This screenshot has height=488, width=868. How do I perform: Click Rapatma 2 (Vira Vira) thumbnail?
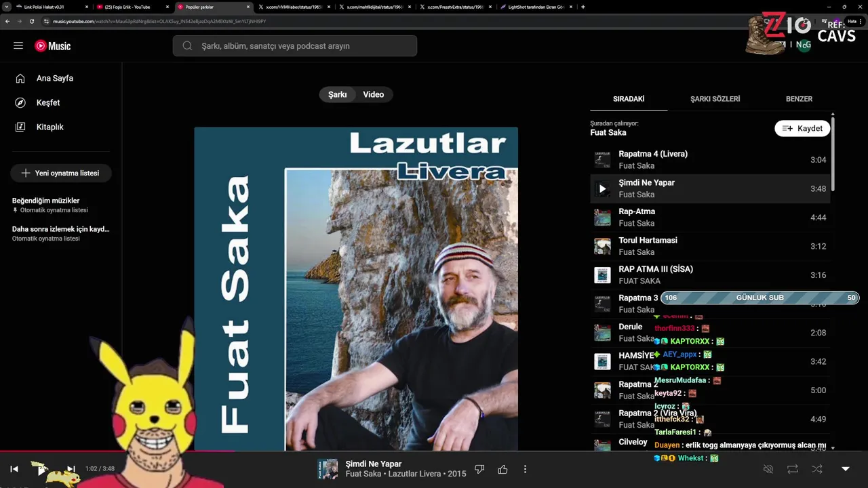tap(602, 419)
